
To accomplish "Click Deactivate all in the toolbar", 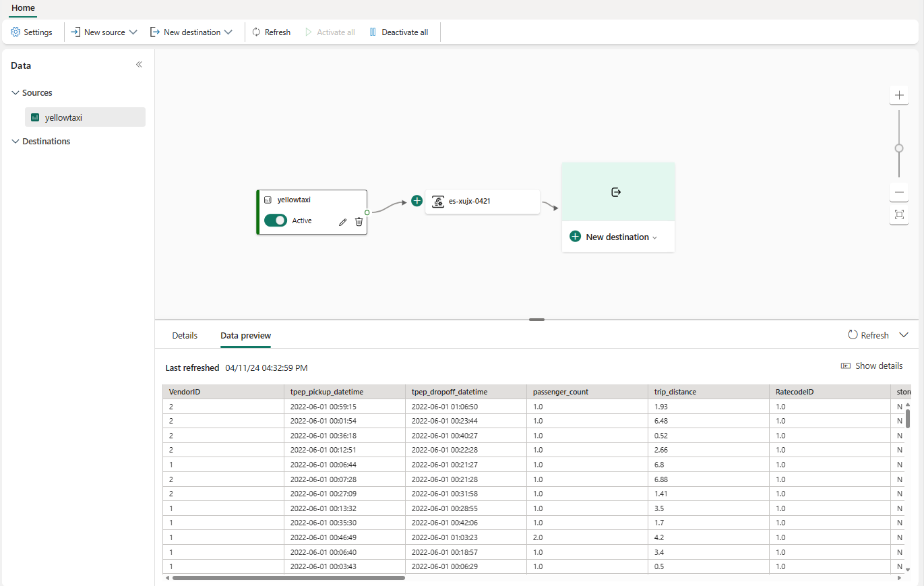I will 398,32.
